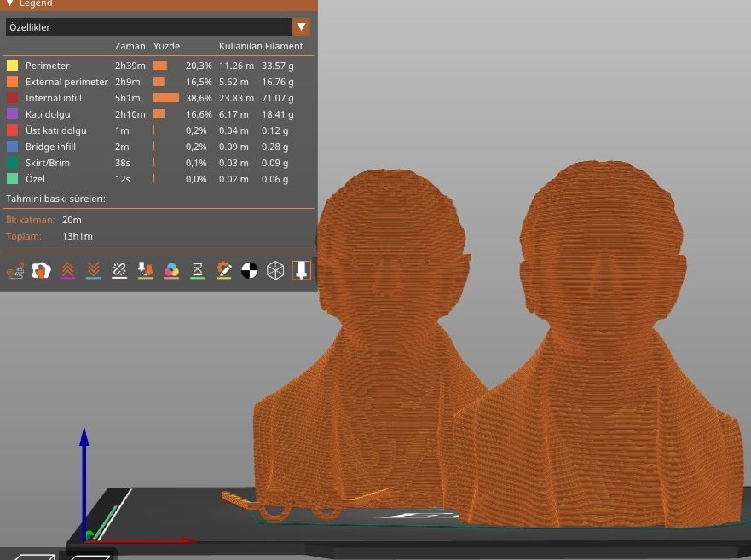Toggle Travel moves visibility icon
The height and width of the screenshot is (560, 751).
pos(16,270)
